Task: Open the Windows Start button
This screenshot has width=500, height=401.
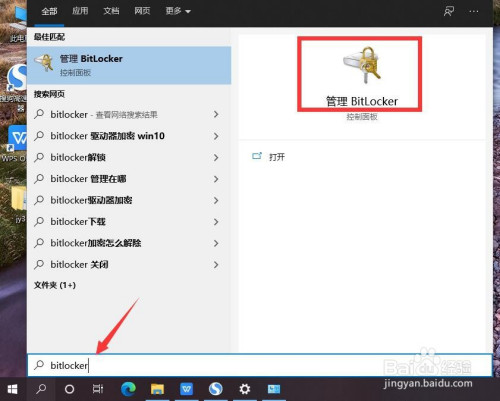Action: tap(13, 389)
